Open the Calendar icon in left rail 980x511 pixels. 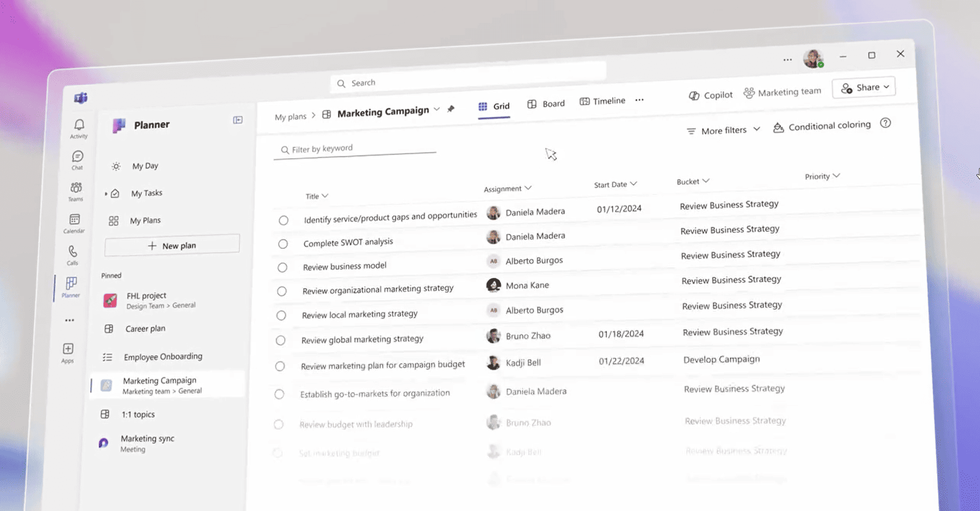tap(75, 220)
